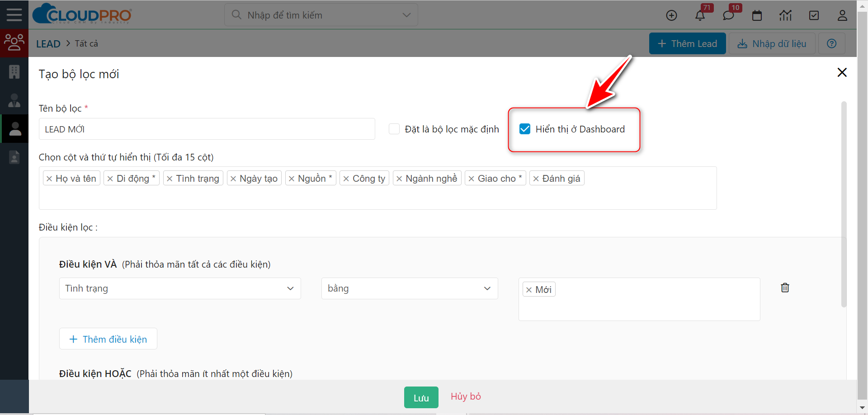The image size is (868, 415).
Task: Open the Tình trạng field dropdown
Action: tap(180, 288)
